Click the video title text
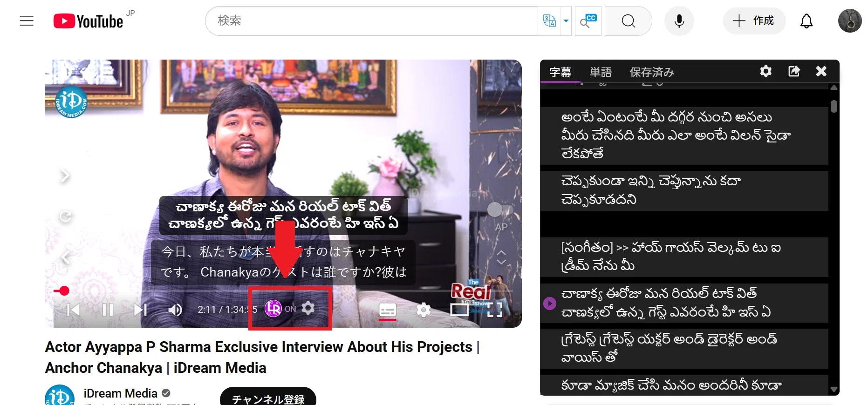 click(x=262, y=358)
